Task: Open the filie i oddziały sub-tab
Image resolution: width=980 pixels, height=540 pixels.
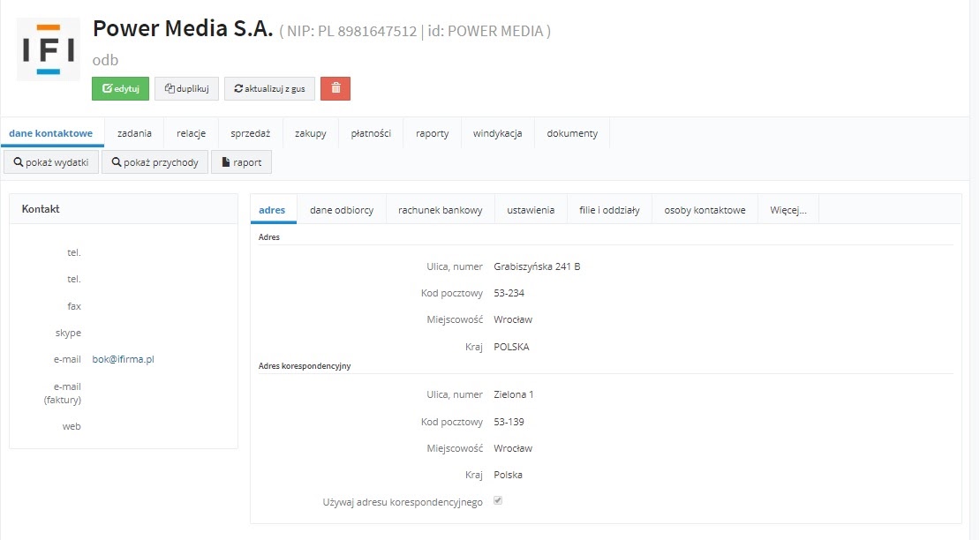Action: coord(609,210)
